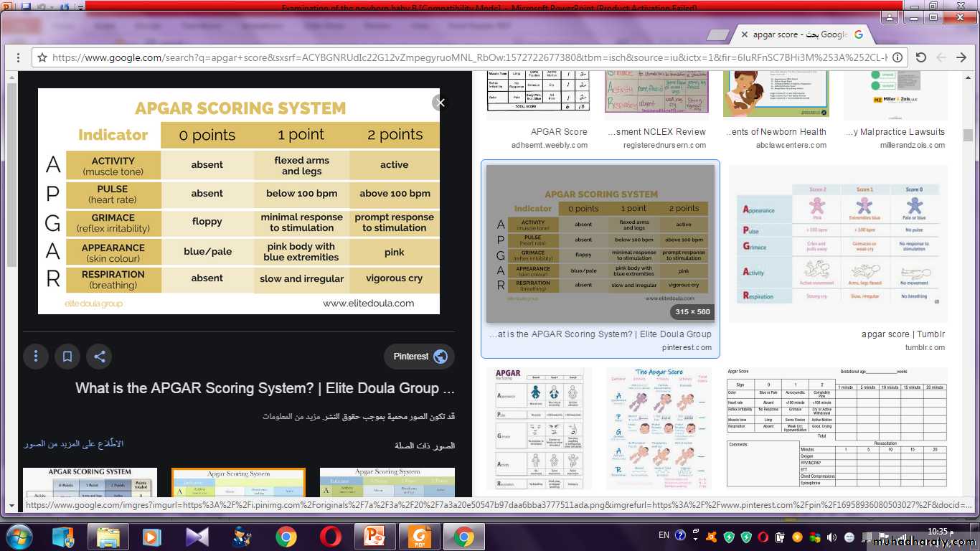980x551 pixels.
Task: Visit the Pinterest source button
Action: pos(419,357)
